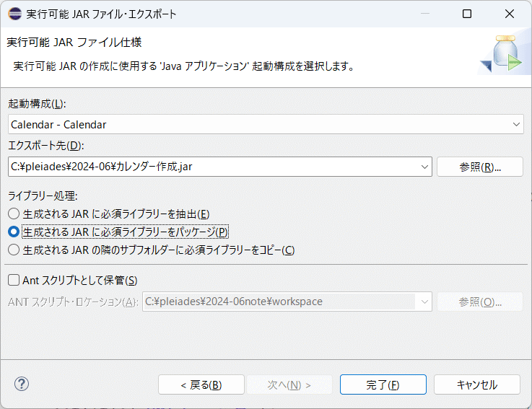Click the < 戻る(B) back button
532x409 pixels.
[x=201, y=384]
